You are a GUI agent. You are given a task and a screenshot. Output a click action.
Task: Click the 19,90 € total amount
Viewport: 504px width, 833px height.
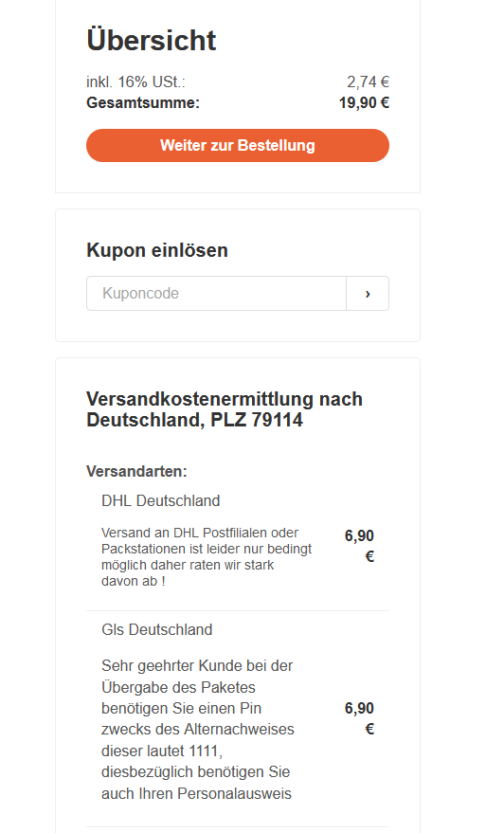click(x=365, y=102)
